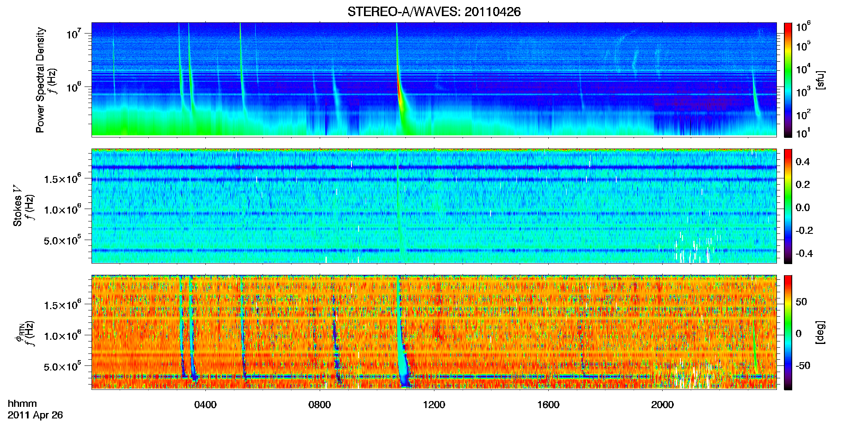Click the plot title STEREO-A/WAVES: 20110426
The height and width of the screenshot is (447, 868).
click(x=434, y=12)
